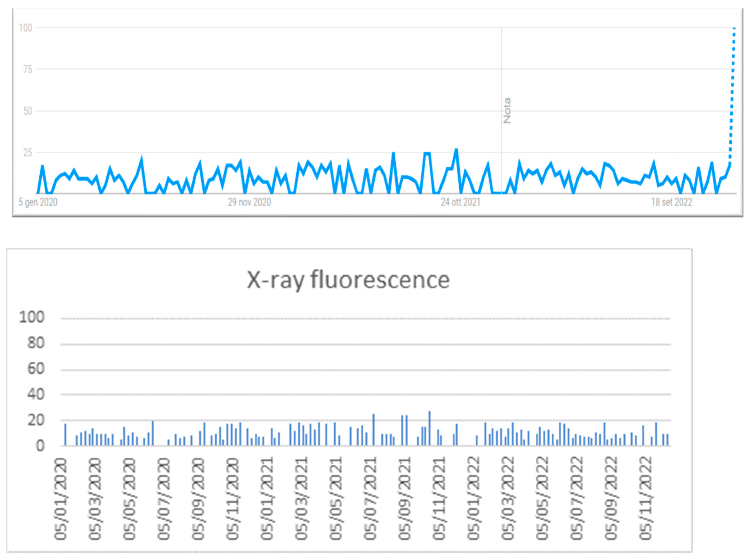749x560 pixels.
Task: Click the '24 ott 2021' axis label
Action: [461, 202]
